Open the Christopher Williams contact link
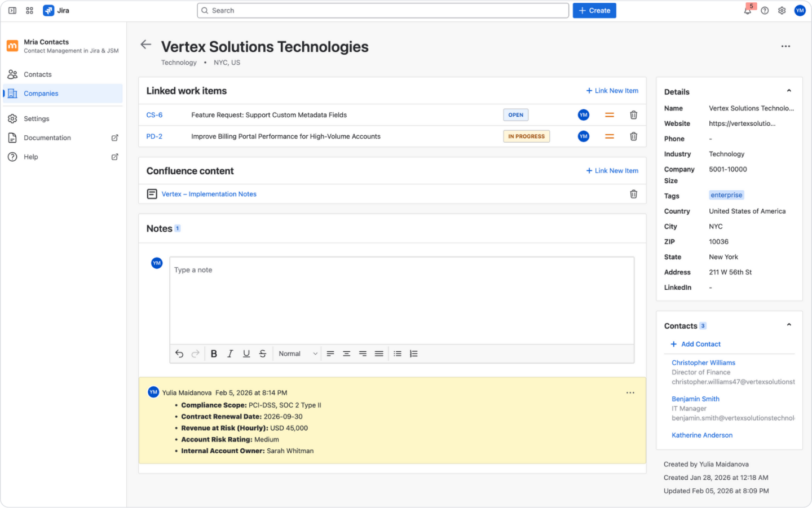The image size is (812, 508). point(703,363)
